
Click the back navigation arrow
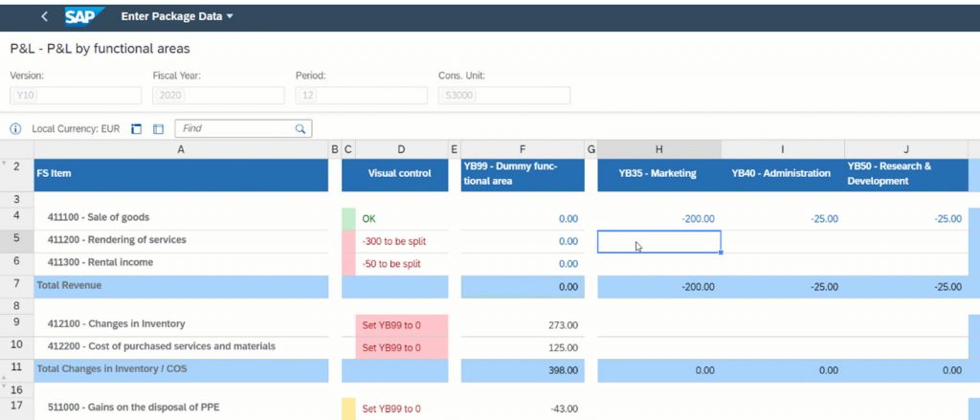coord(45,16)
